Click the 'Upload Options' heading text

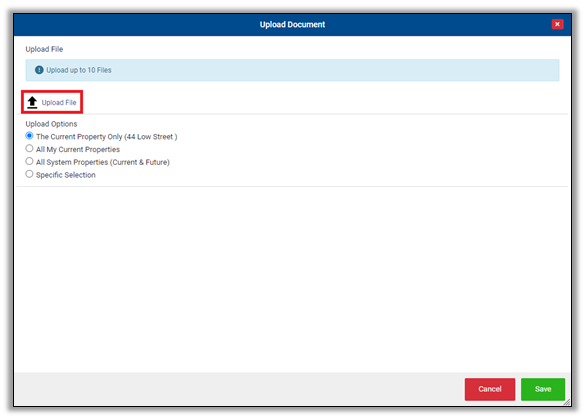click(51, 124)
